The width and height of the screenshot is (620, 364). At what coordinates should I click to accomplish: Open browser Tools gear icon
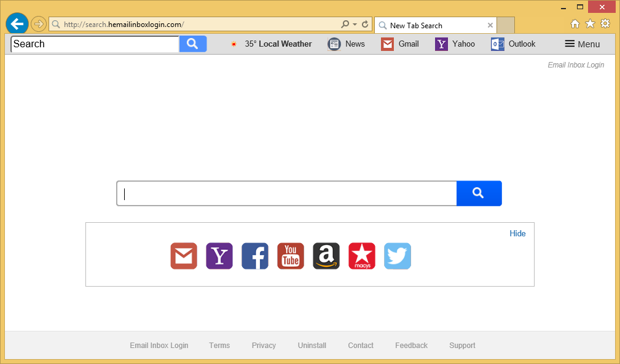tap(605, 24)
